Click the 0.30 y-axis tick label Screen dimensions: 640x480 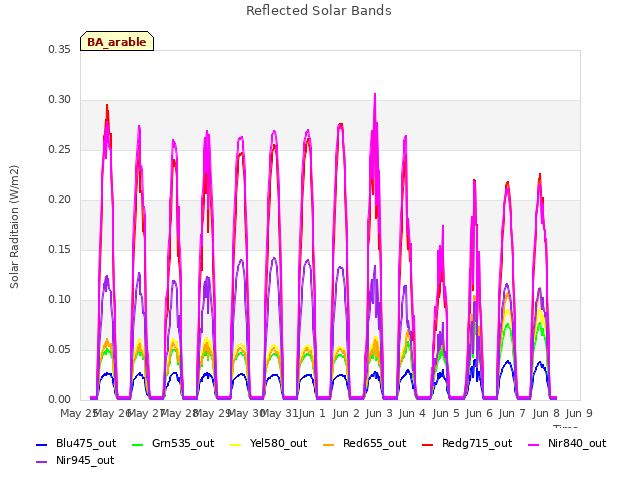point(60,100)
